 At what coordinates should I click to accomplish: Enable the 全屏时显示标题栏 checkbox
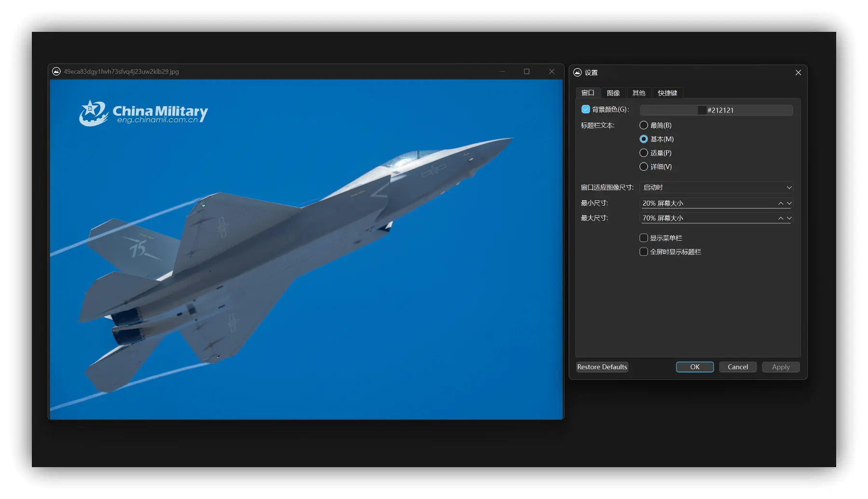tap(643, 252)
